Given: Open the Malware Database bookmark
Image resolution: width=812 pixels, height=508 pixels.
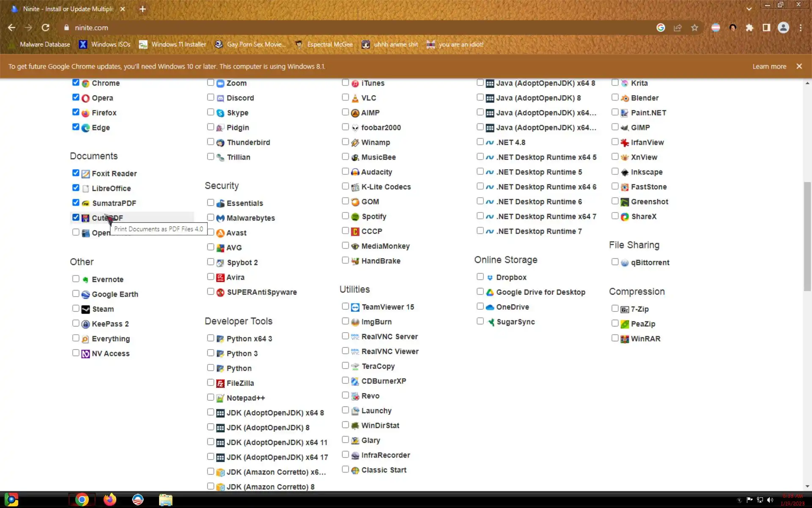Looking at the screenshot, I should (45, 44).
